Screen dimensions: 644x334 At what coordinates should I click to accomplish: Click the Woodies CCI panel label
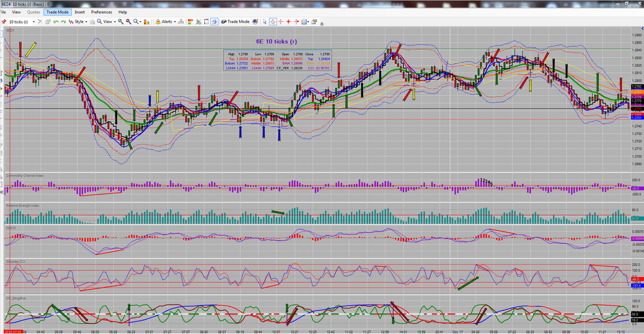16,261
